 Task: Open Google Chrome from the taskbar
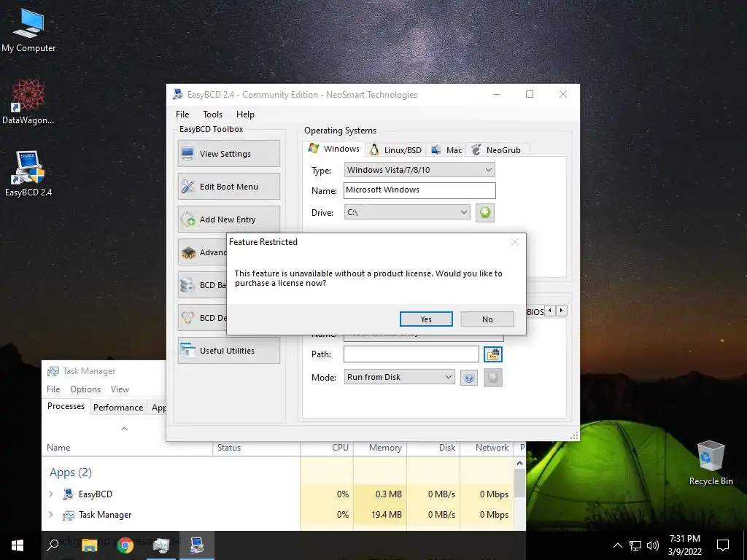point(125,545)
